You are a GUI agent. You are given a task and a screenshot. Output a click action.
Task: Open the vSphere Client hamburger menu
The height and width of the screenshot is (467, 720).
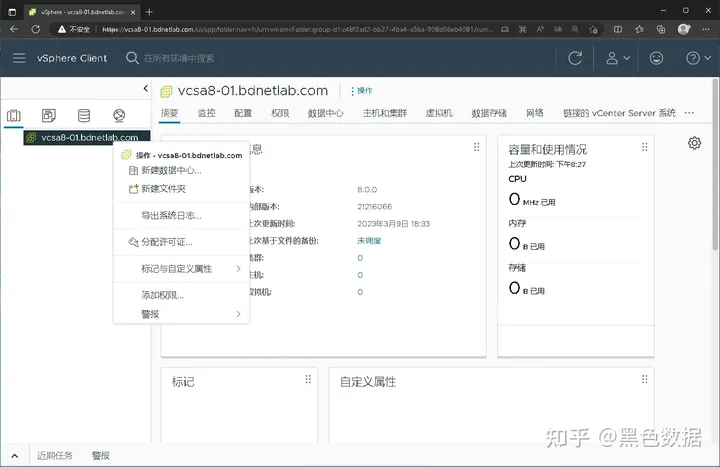click(19, 58)
